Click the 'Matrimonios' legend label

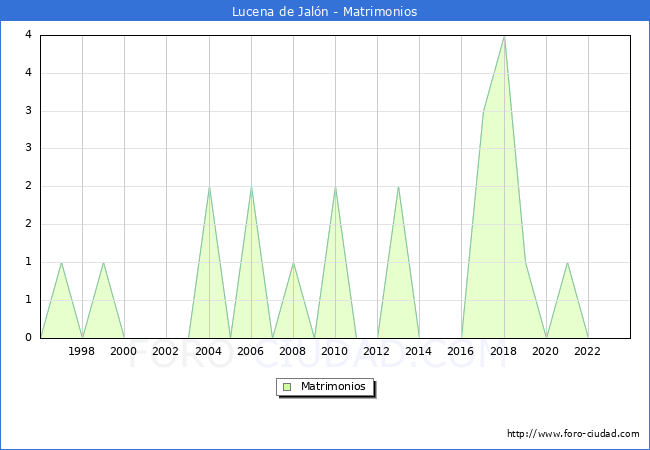333,386
